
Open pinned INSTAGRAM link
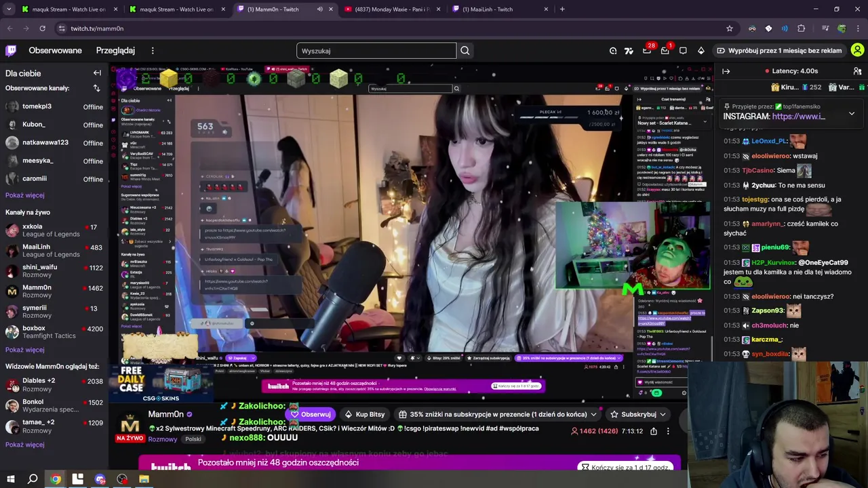tap(798, 117)
